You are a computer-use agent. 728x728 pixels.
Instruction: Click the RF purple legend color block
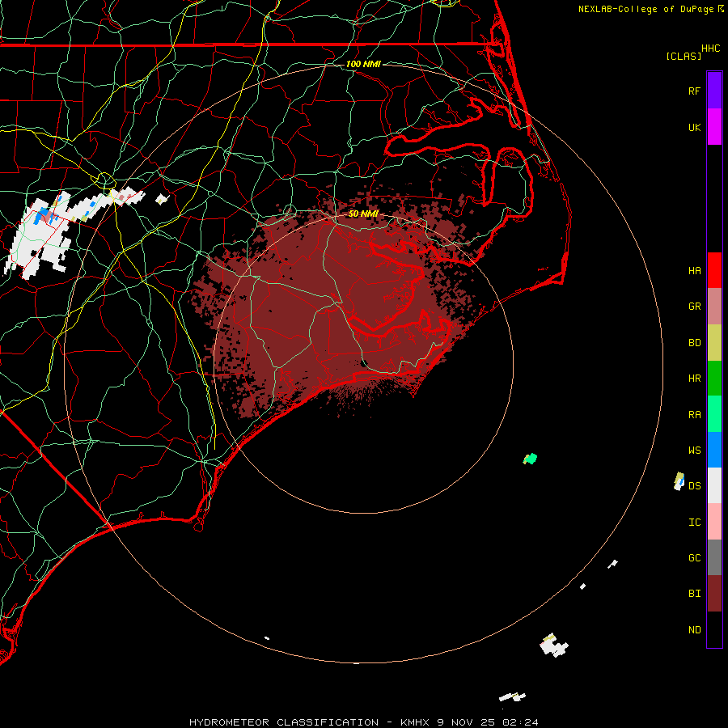[714, 91]
